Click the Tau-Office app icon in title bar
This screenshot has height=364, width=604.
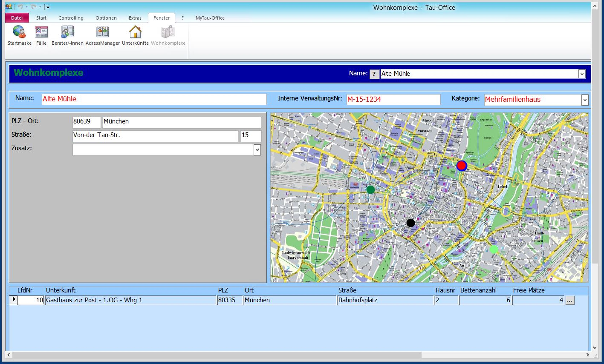pyautogui.click(x=9, y=7)
